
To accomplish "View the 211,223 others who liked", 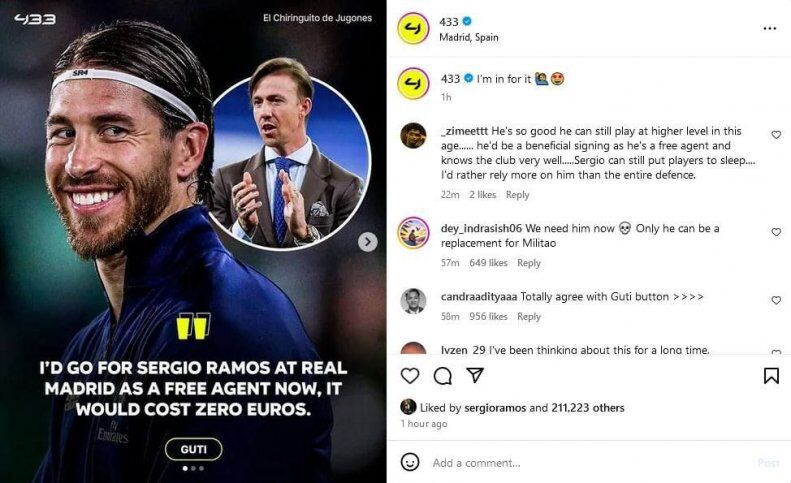I will (588, 408).
